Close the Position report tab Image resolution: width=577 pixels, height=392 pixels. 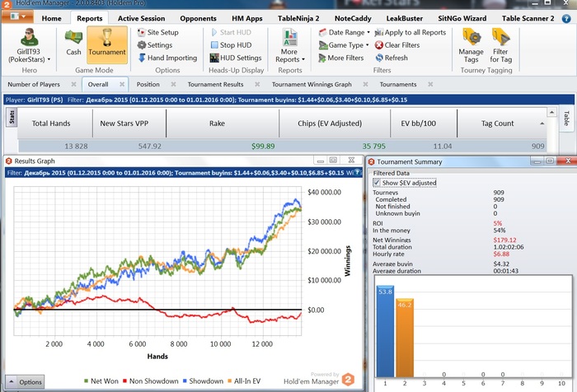tap(173, 84)
